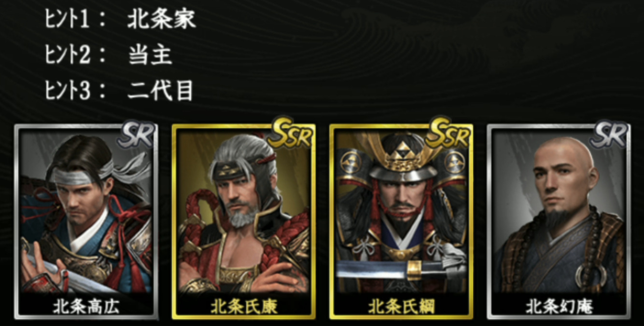The image size is (644, 326).
Task: Tap the 二代目 hint value
Action: (160, 91)
